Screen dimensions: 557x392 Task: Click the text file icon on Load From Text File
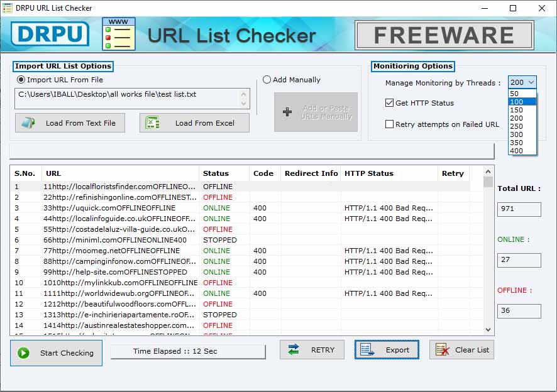(x=28, y=123)
